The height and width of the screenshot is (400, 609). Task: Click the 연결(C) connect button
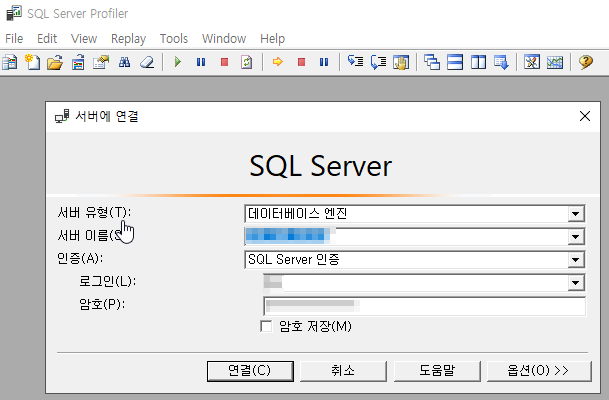coord(250,371)
